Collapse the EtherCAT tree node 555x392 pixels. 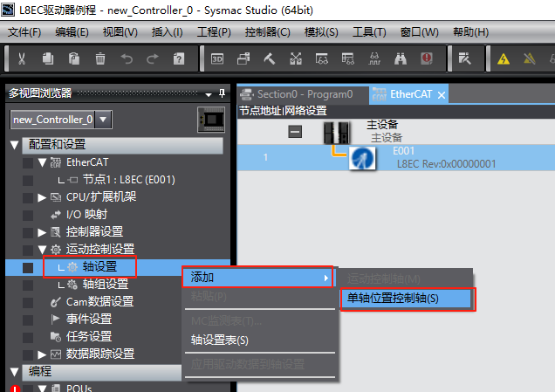[x=42, y=162]
